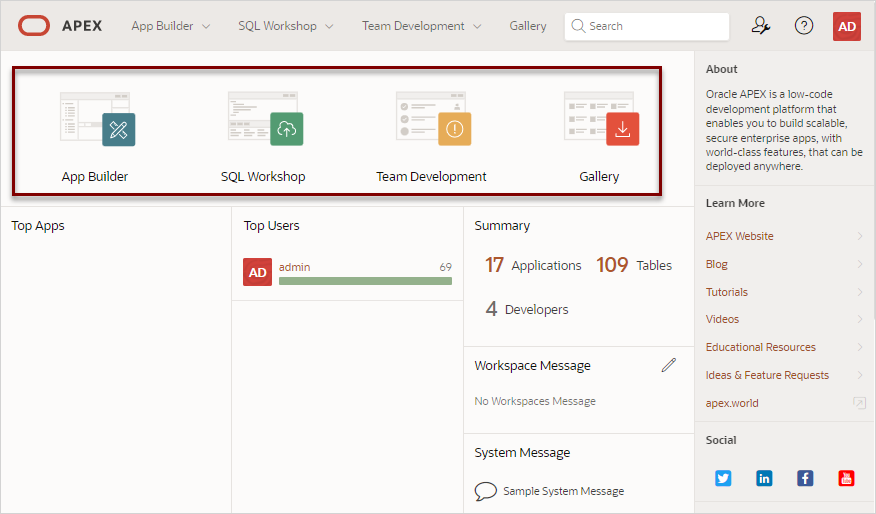Open the Team Development large icon
The width and height of the screenshot is (876, 514).
434,119
